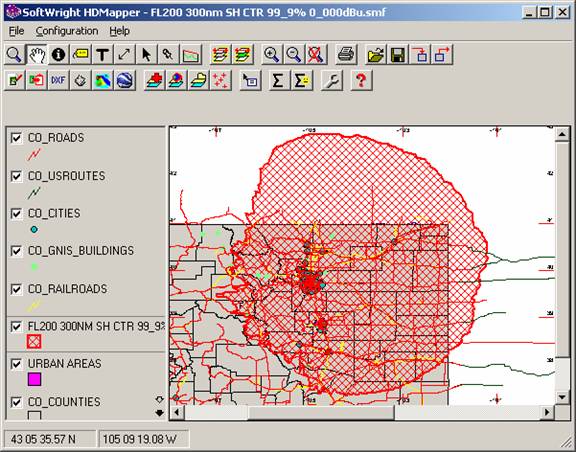
Task: Open settings with wrench icon
Action: coord(332,80)
